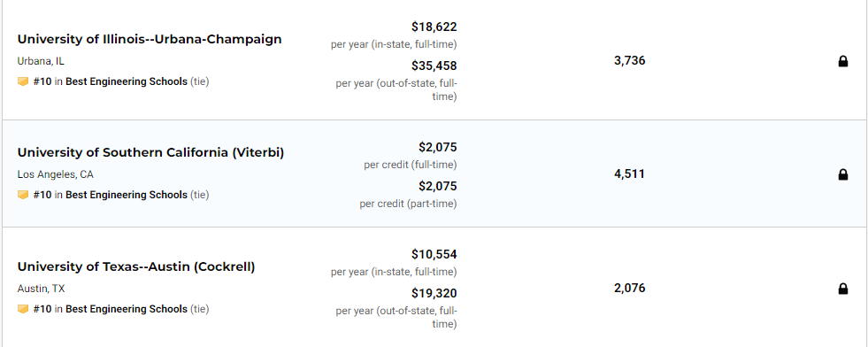The width and height of the screenshot is (868, 347).
Task: Click lock icon in Illinois Urbana-Champaign row
Action: (842, 61)
